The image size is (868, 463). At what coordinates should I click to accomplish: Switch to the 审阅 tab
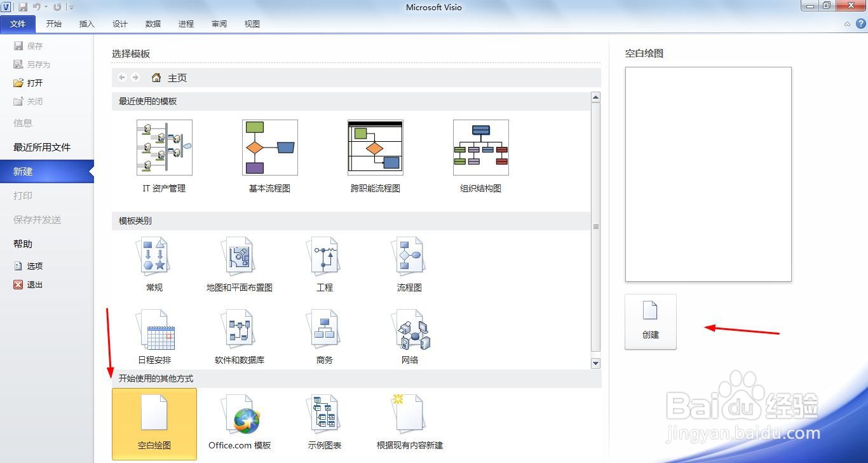coord(219,24)
